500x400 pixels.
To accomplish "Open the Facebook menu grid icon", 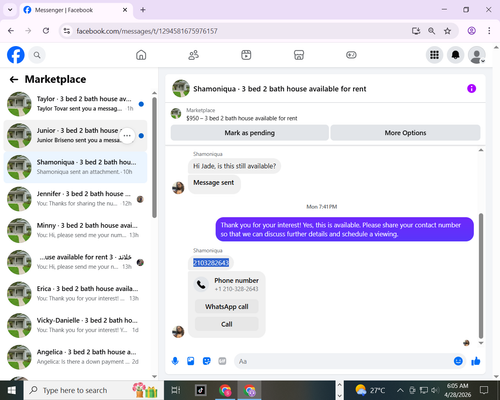I will [434, 55].
